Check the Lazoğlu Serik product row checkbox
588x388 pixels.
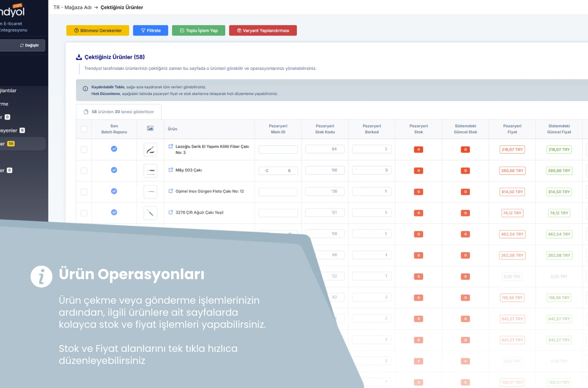click(84, 149)
